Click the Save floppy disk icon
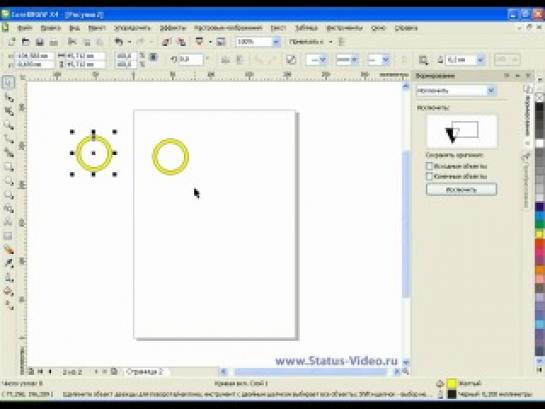The width and height of the screenshot is (545, 409). pyautogui.click(x=40, y=42)
